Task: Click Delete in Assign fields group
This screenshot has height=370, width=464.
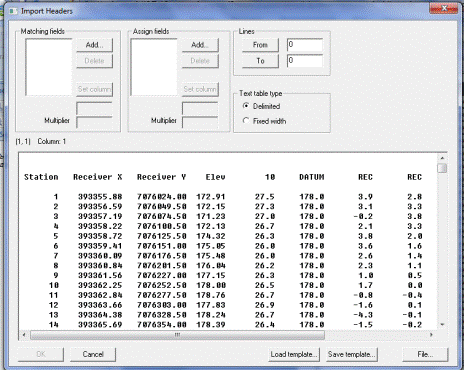Action: pos(200,61)
